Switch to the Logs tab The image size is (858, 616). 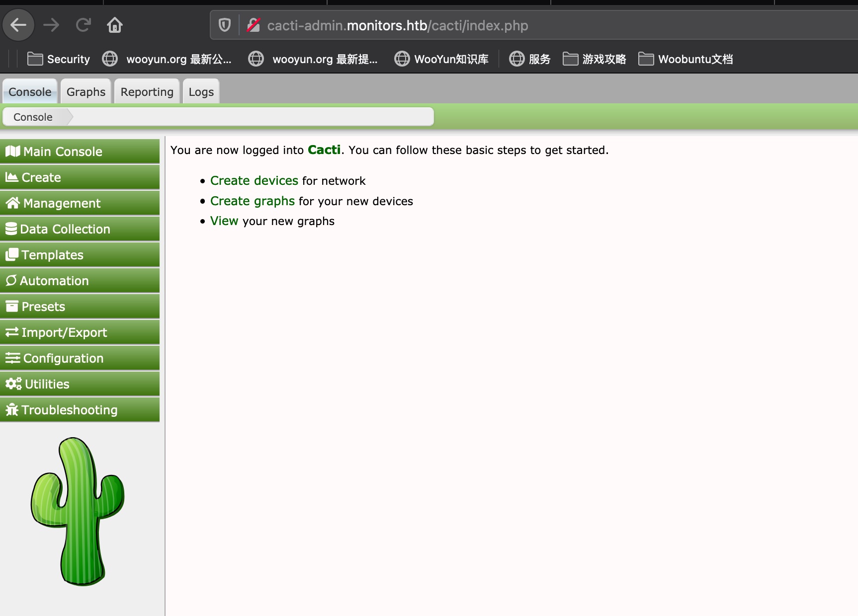tap(201, 91)
